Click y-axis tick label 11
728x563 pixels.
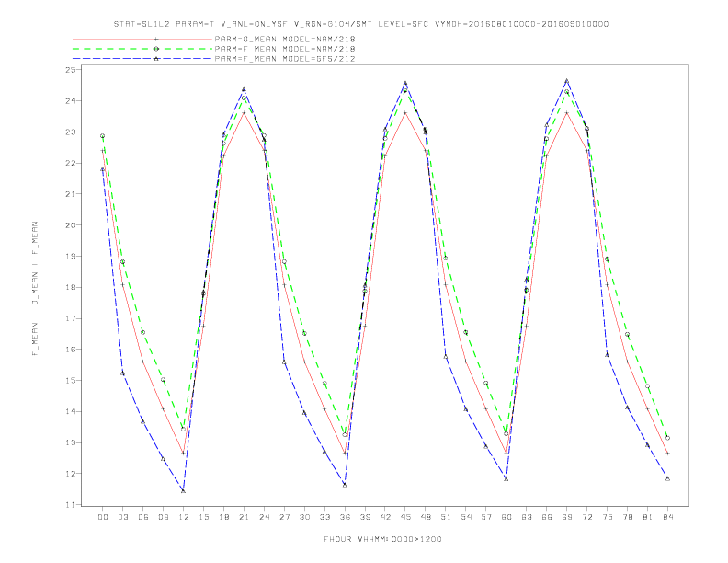[x=71, y=505]
